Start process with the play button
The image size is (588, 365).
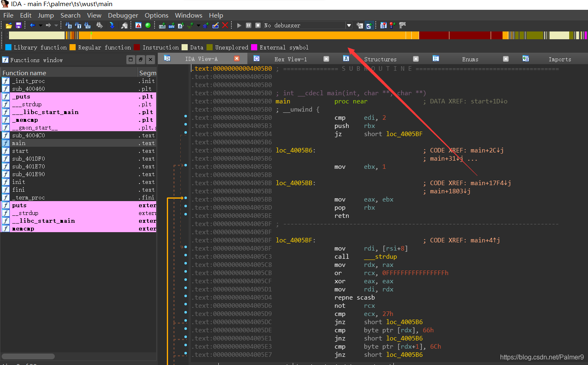[239, 25]
